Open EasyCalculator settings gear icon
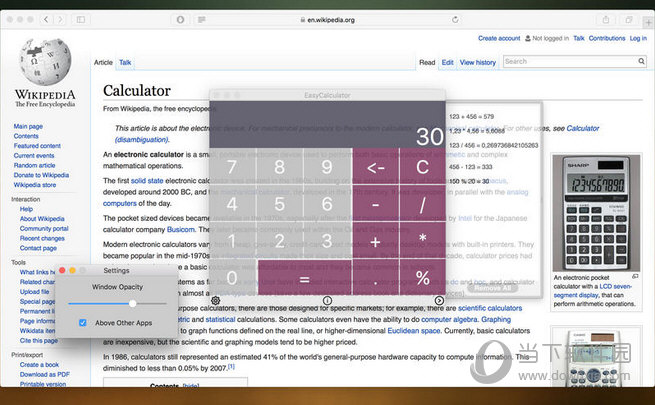 tap(216, 300)
